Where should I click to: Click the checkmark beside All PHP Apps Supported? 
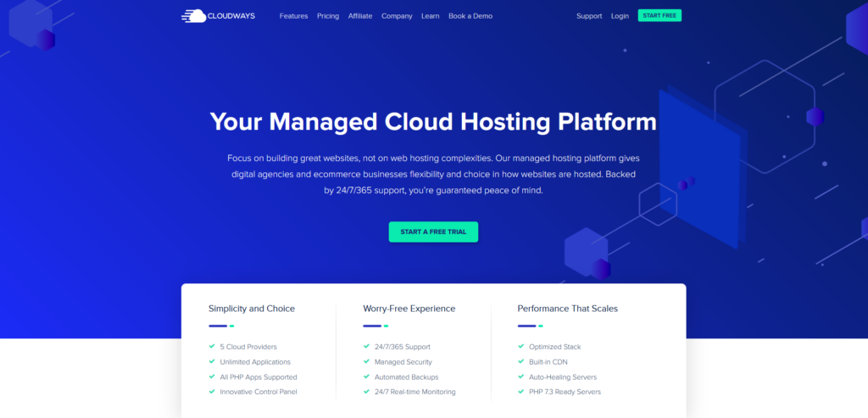click(211, 376)
